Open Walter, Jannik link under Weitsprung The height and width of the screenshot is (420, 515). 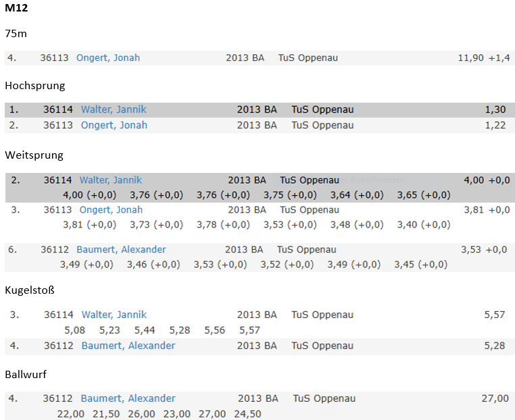coord(111,180)
